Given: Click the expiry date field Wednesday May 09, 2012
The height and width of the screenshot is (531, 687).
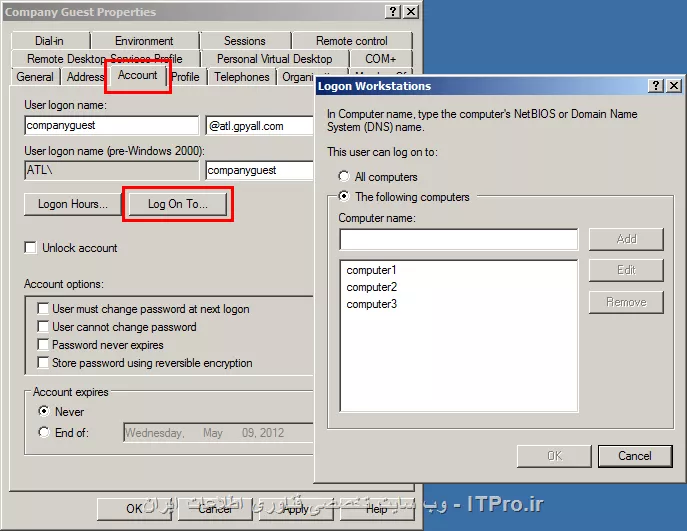Looking at the screenshot, I should coord(219,433).
